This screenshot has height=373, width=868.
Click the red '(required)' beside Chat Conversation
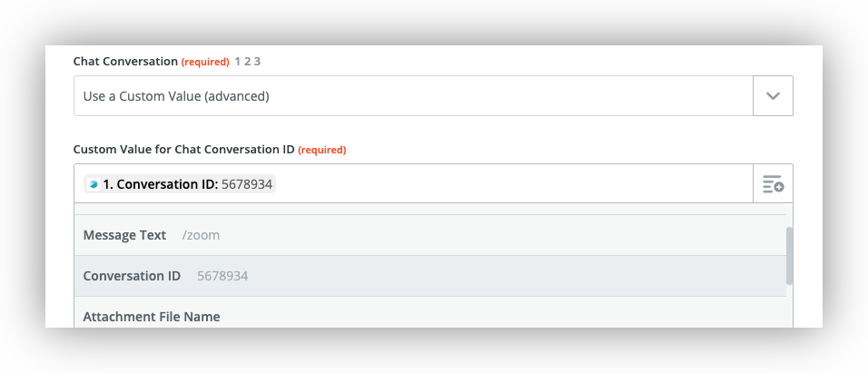pyautogui.click(x=205, y=62)
